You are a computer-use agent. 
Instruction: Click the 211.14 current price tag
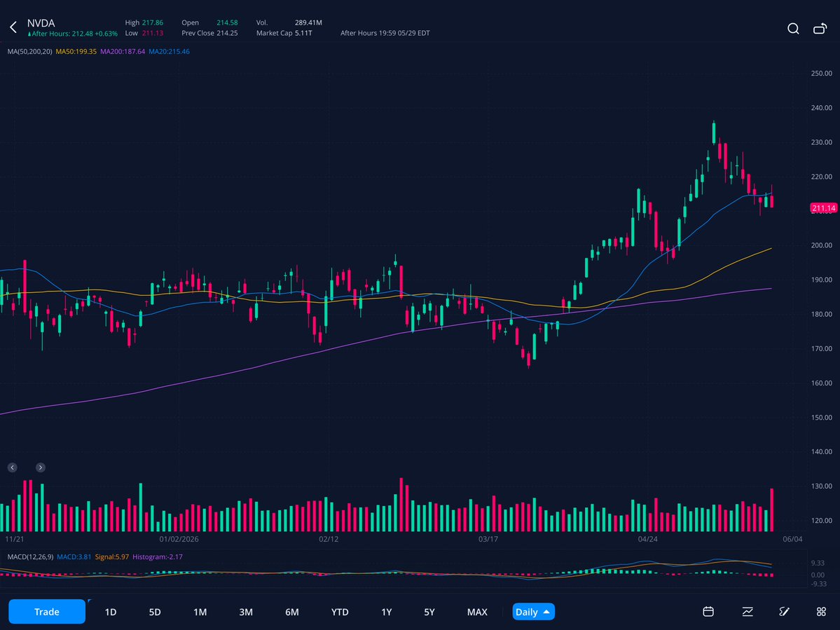point(823,208)
